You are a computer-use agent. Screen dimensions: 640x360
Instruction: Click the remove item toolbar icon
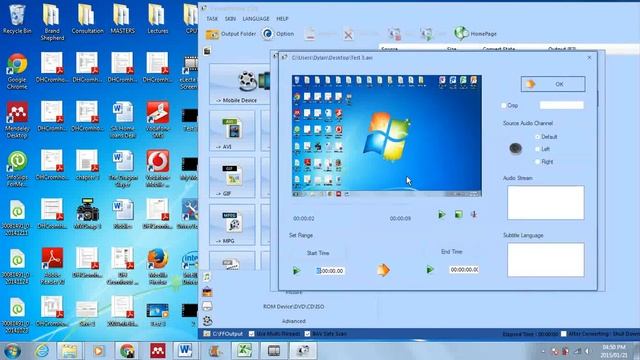[x=310, y=34]
